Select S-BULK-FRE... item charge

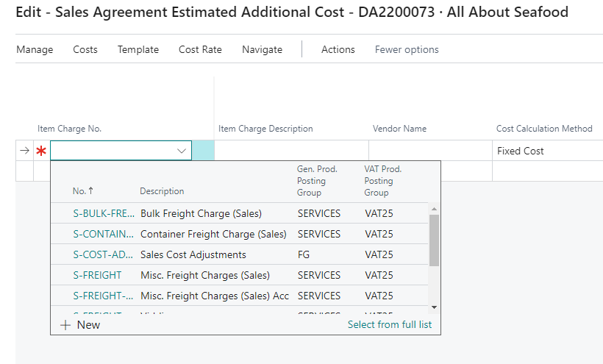point(103,213)
